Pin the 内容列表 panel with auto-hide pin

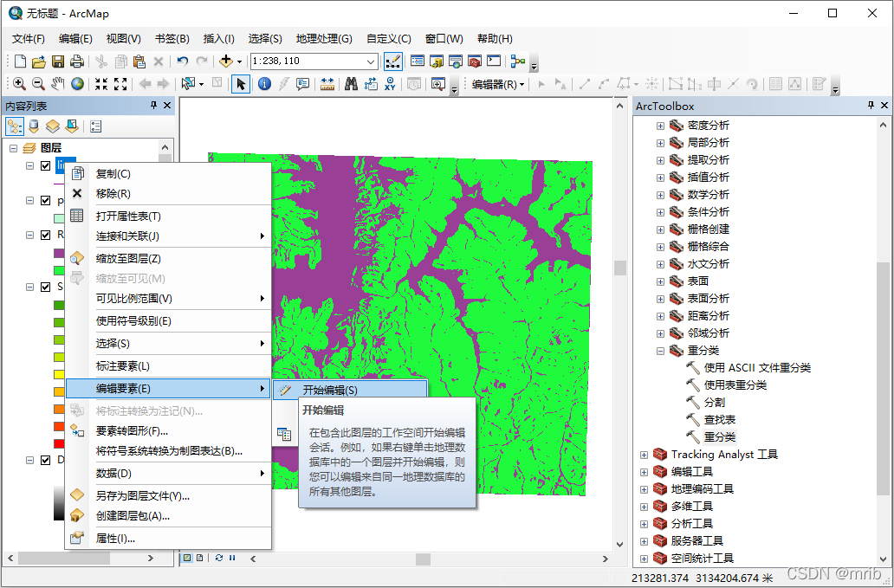[x=153, y=106]
